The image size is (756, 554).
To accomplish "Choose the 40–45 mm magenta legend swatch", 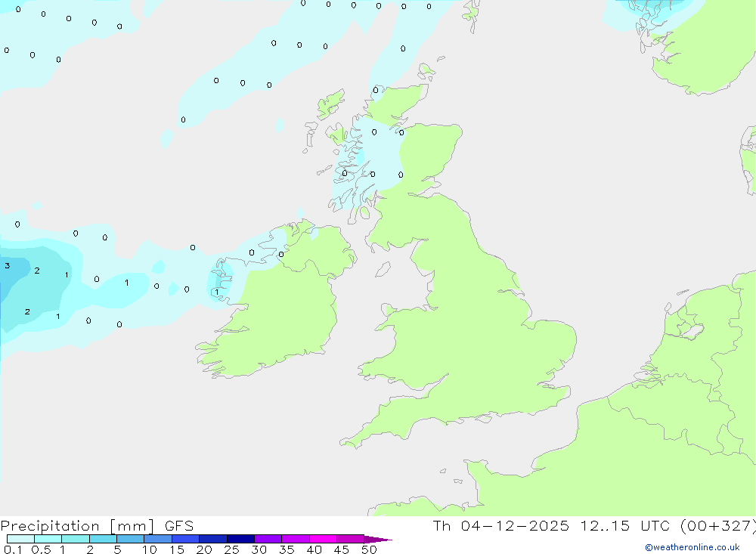I will coord(323,539).
